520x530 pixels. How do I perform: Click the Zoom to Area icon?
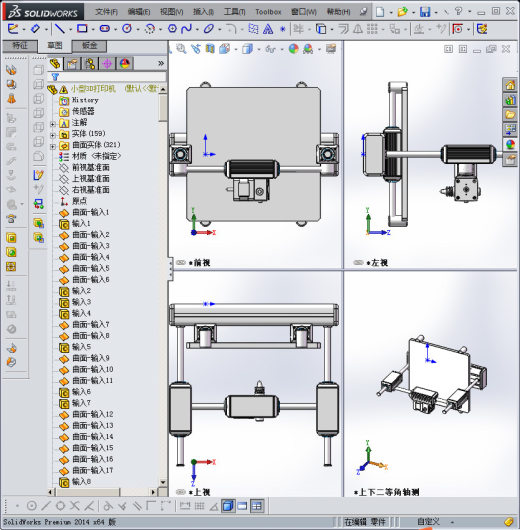pyautogui.click(x=181, y=49)
